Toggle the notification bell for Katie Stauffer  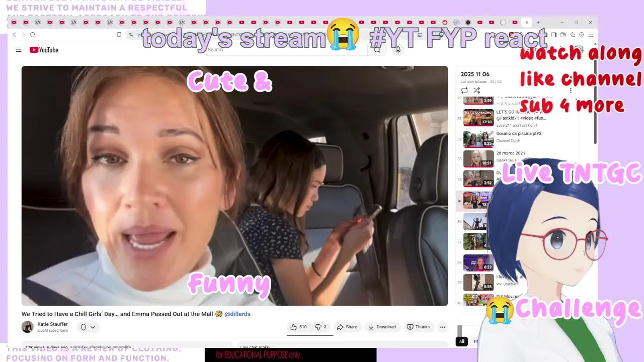pos(84,327)
